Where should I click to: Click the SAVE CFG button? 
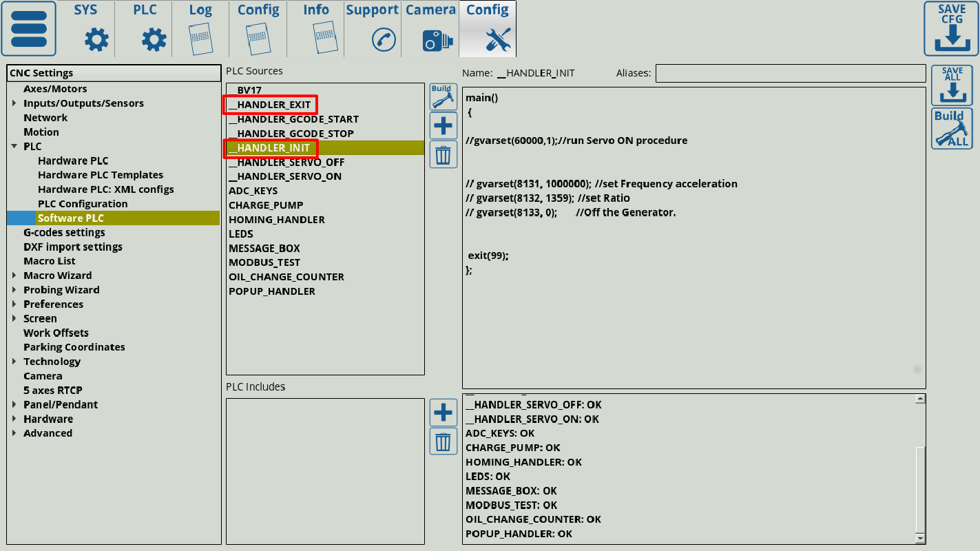coord(951,28)
